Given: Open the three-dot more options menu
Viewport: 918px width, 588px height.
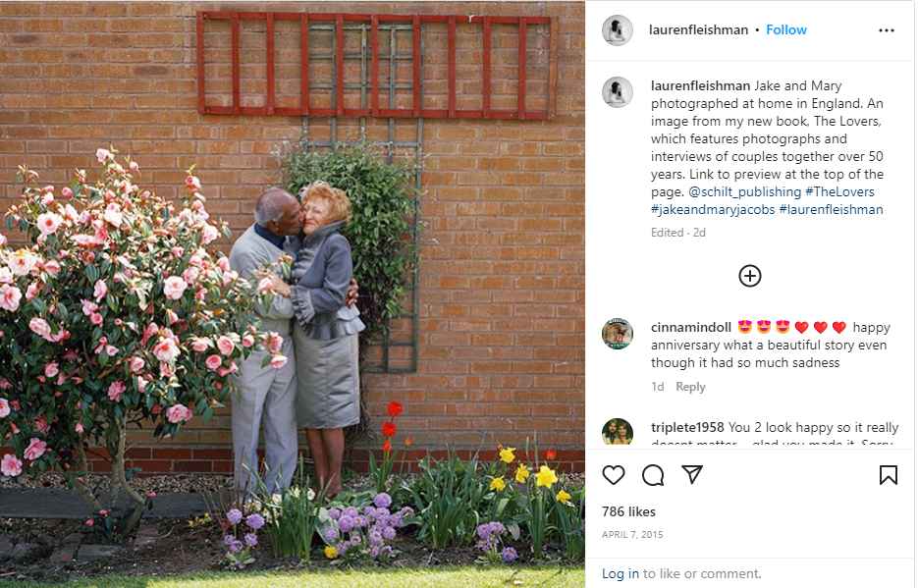Looking at the screenshot, I should [x=887, y=30].
